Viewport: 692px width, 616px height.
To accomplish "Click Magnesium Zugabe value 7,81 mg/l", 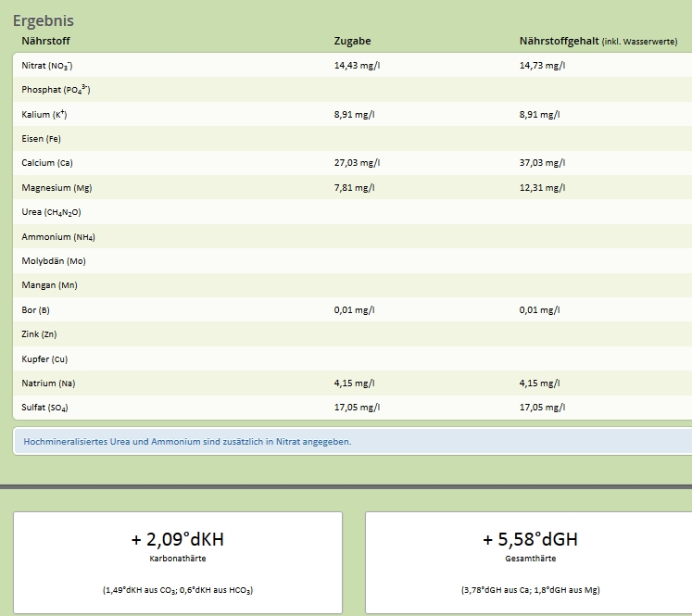I will (354, 187).
